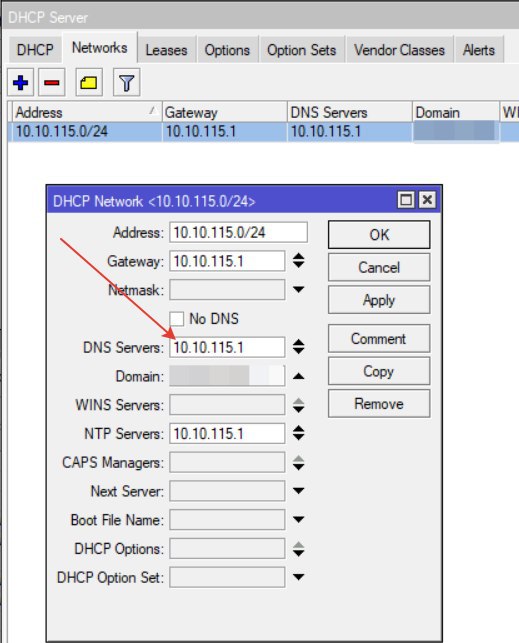Viewport: 519px width, 643px height.
Task: Click the yellow comment note icon
Action: (x=89, y=82)
